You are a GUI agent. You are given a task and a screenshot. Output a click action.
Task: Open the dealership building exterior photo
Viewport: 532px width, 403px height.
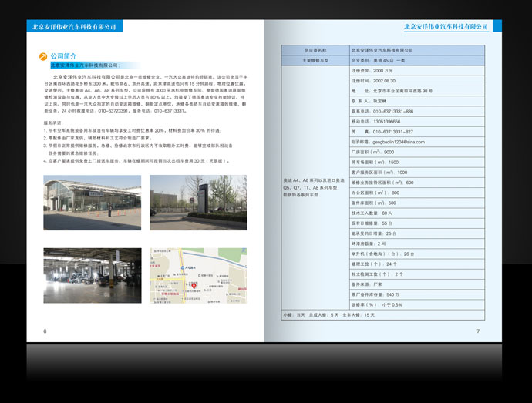(x=93, y=203)
